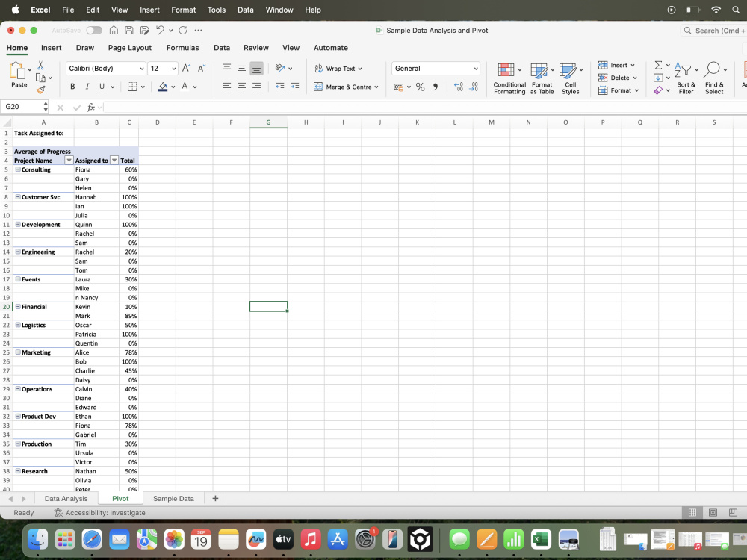Open the Assigned to filter dropdown
The height and width of the screenshot is (560, 747).
click(114, 160)
